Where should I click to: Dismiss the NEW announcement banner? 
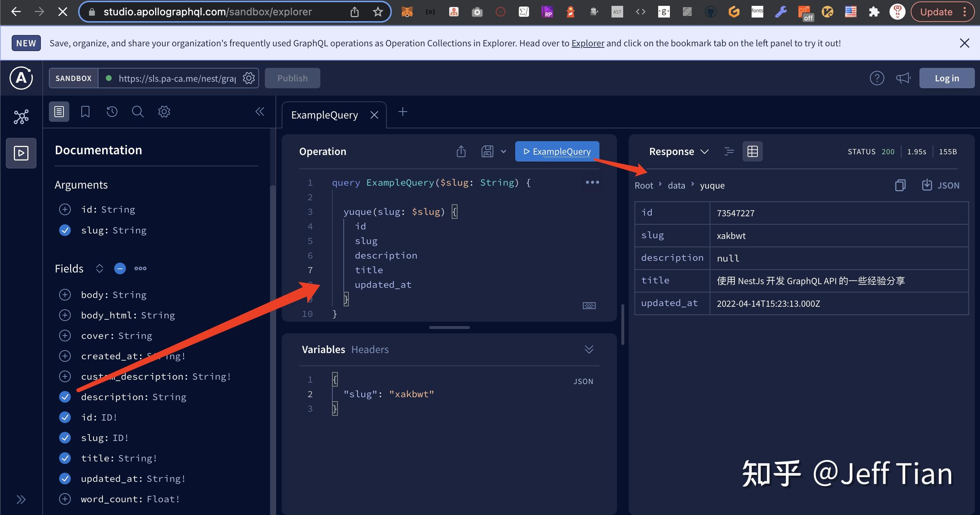coord(964,43)
